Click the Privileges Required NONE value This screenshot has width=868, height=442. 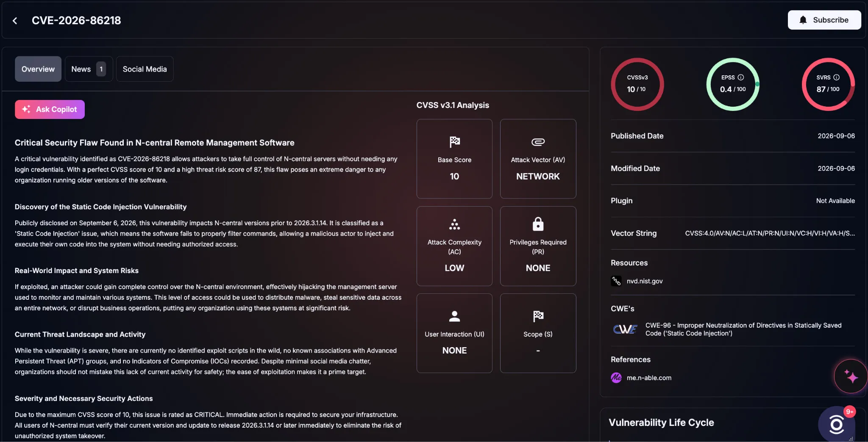(x=538, y=268)
